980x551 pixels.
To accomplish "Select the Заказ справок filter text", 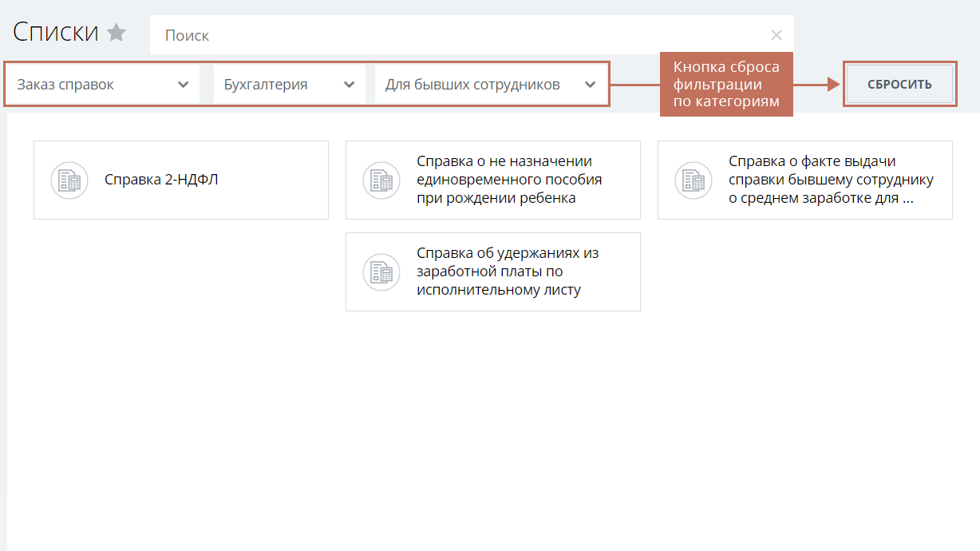I will [x=65, y=85].
